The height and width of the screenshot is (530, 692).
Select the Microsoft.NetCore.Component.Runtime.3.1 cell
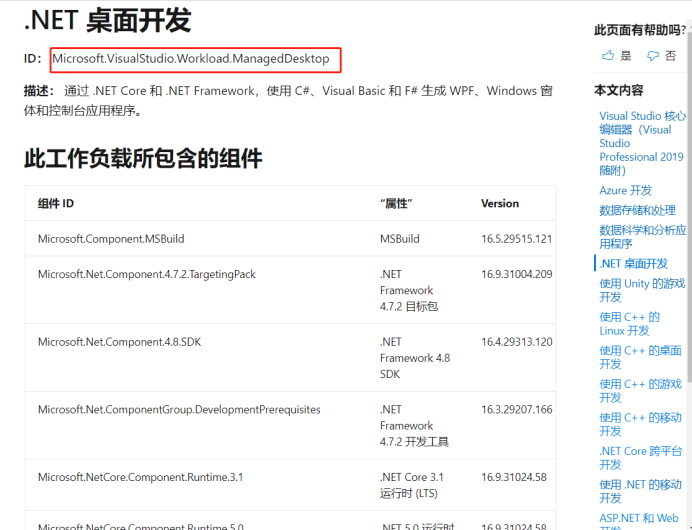pos(140,477)
